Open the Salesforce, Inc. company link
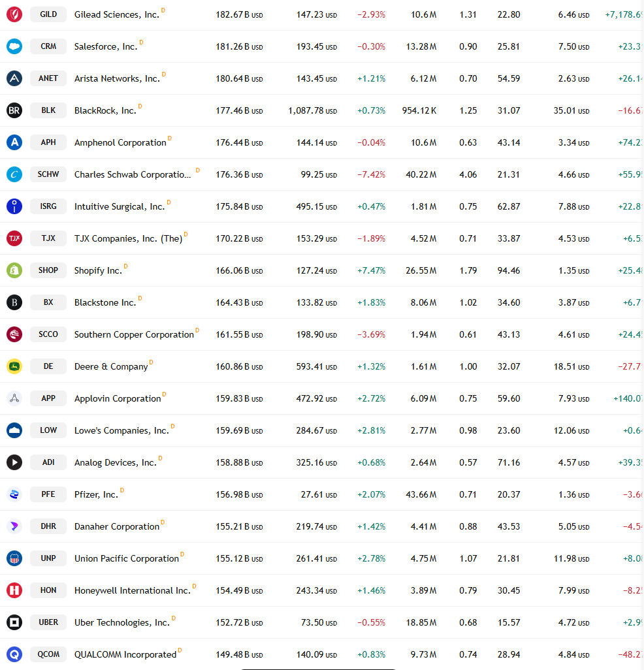The width and height of the screenshot is (644, 670). pyautogui.click(x=106, y=46)
